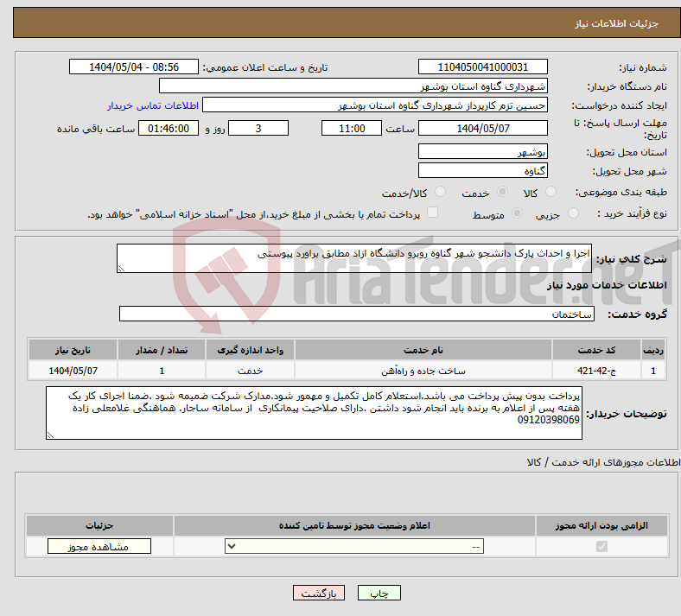
Task: Click the table date cell 1404/05/07
Action: [x=73, y=371]
